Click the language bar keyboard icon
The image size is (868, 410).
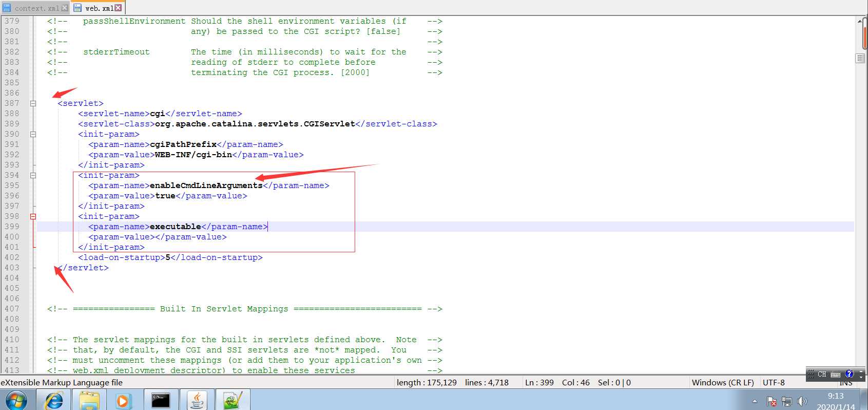pos(836,374)
